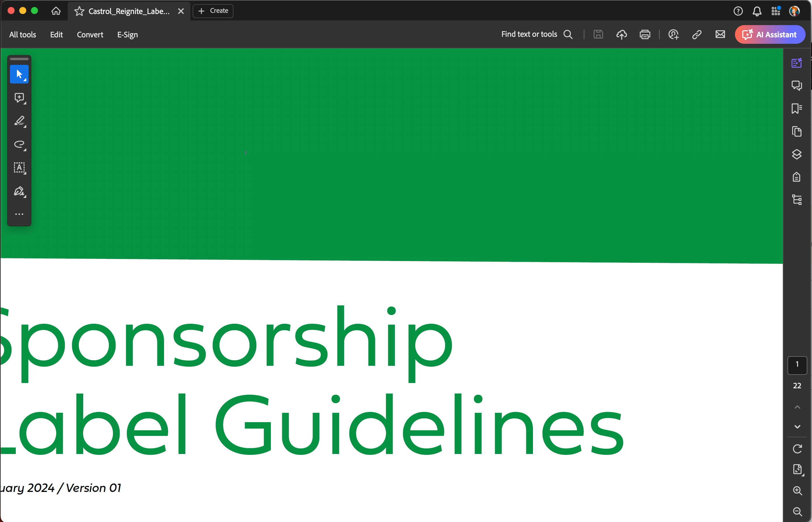Select the arrow Selection tool
The image size is (812, 522).
click(19, 74)
